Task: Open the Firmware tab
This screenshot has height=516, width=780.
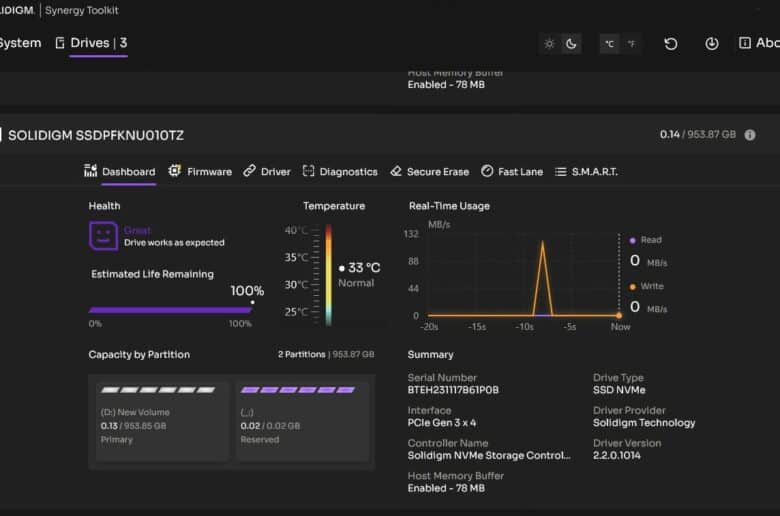Action: [200, 172]
